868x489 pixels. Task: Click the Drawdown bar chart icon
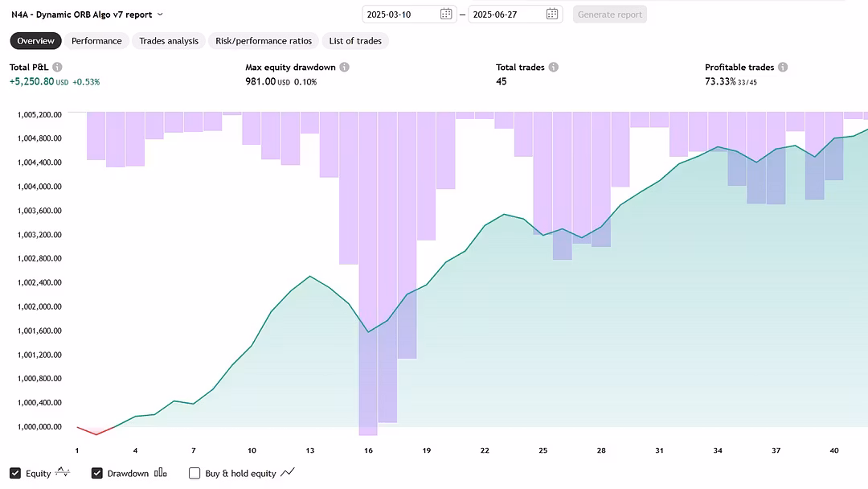coord(161,472)
